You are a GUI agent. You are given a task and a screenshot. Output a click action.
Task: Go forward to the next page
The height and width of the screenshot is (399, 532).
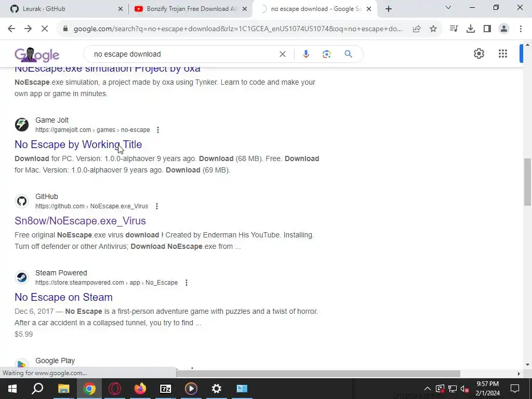coord(28,29)
